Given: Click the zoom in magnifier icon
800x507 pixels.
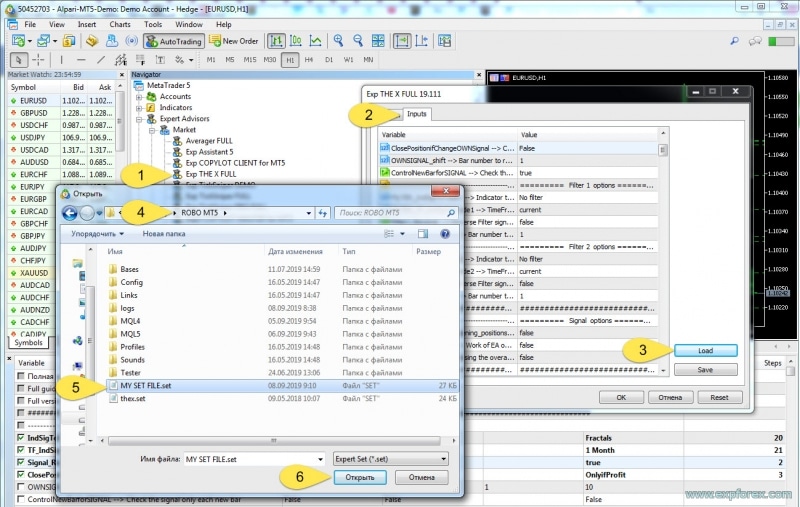Looking at the screenshot, I should pyautogui.click(x=339, y=41).
